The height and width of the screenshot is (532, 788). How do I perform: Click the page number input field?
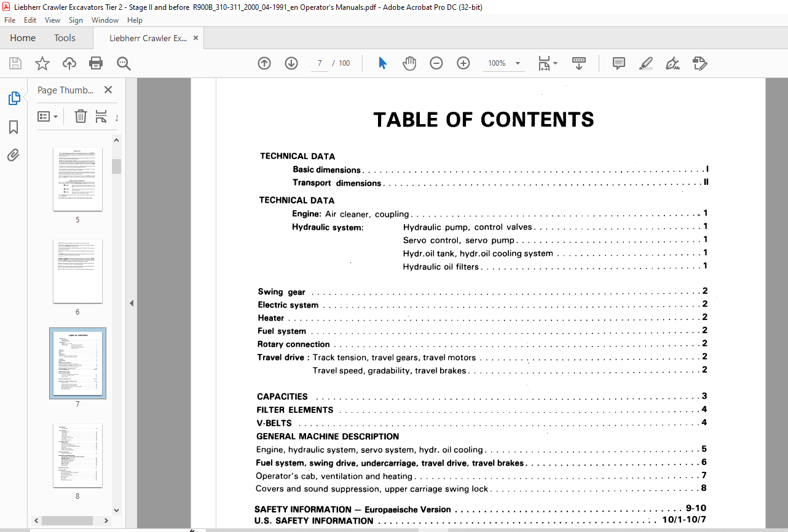click(x=320, y=63)
